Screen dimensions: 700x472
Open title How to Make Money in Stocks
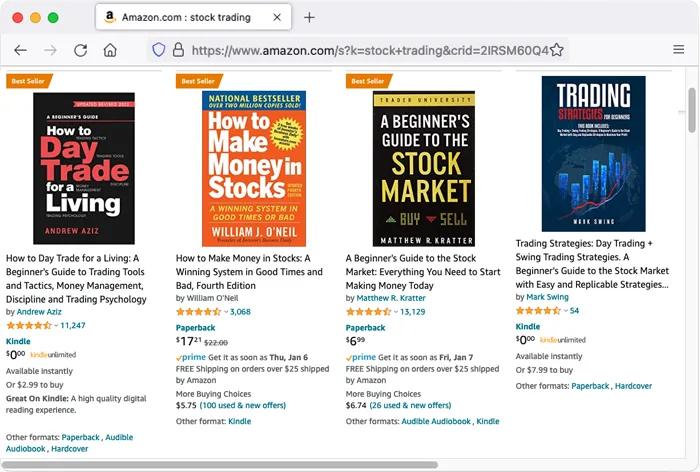[249, 272]
